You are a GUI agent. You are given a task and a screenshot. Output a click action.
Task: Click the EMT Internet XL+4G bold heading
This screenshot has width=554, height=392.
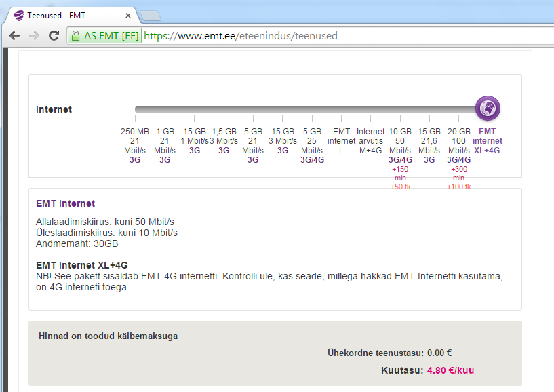pos(82,265)
